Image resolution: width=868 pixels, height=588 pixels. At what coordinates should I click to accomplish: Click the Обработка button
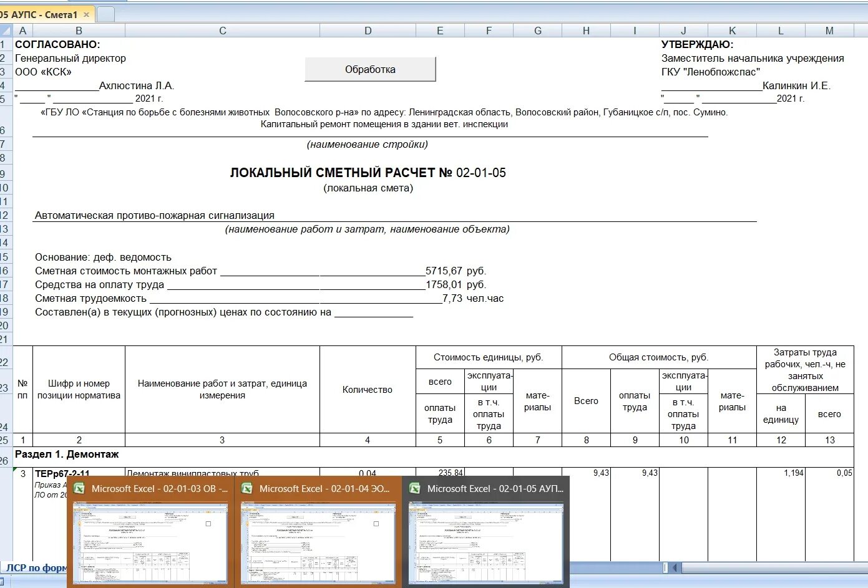[370, 69]
